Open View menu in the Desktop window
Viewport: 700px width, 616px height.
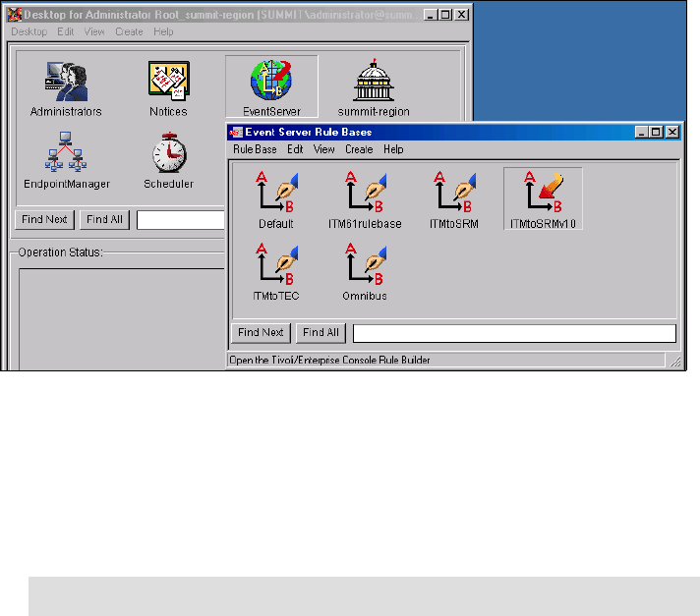94,31
